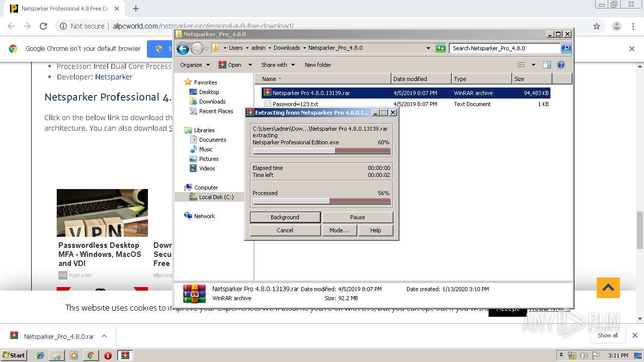This screenshot has height=362, width=644.
Task: Open Passwordless Desktop MFA ad thumbnail
Action: point(102,213)
